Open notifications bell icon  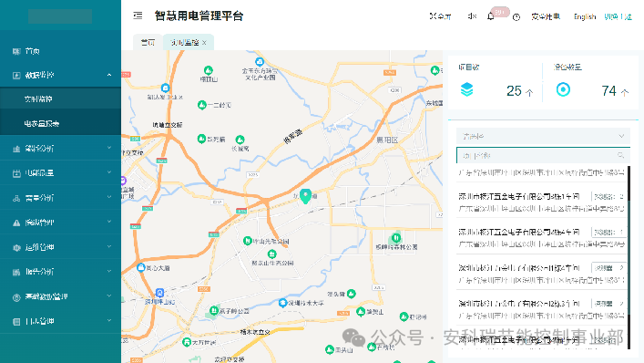(x=490, y=16)
